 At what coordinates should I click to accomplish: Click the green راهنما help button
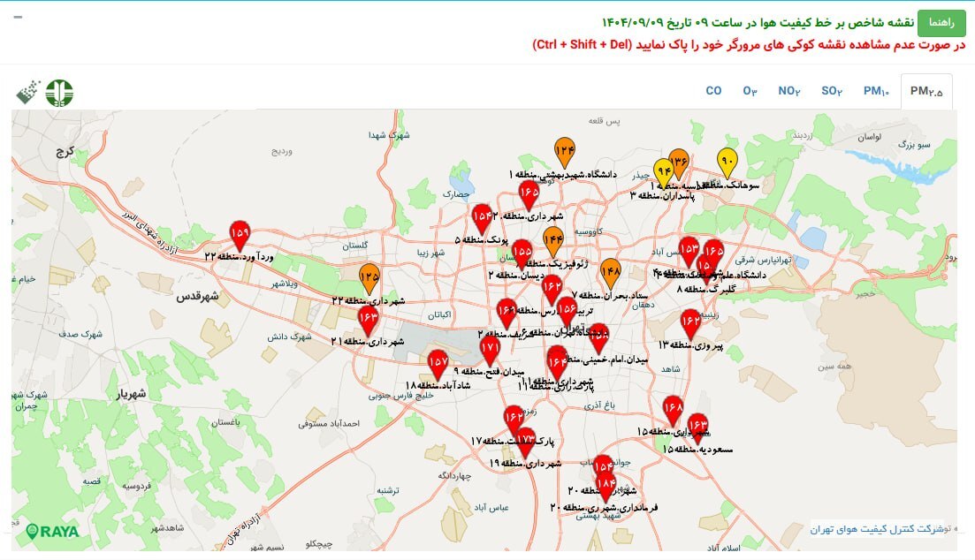pos(941,22)
